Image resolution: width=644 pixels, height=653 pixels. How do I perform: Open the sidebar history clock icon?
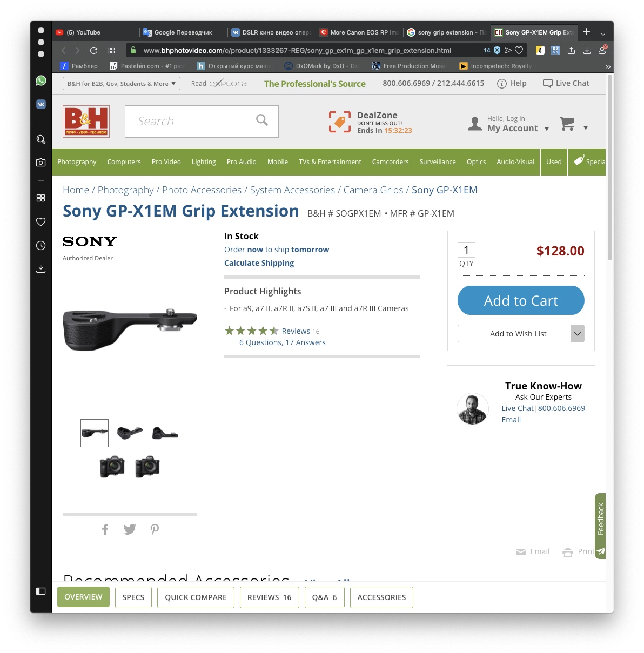(x=41, y=245)
